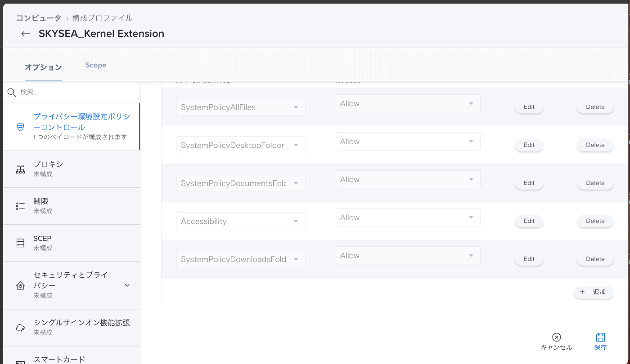Select プライバシー環境設定ポリシーコントロール payload
Viewport: 630px width, 364px height.
point(72,127)
